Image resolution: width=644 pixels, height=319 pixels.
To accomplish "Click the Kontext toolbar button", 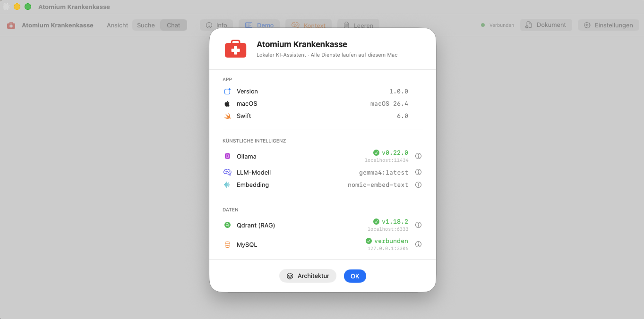I will pos(309,25).
